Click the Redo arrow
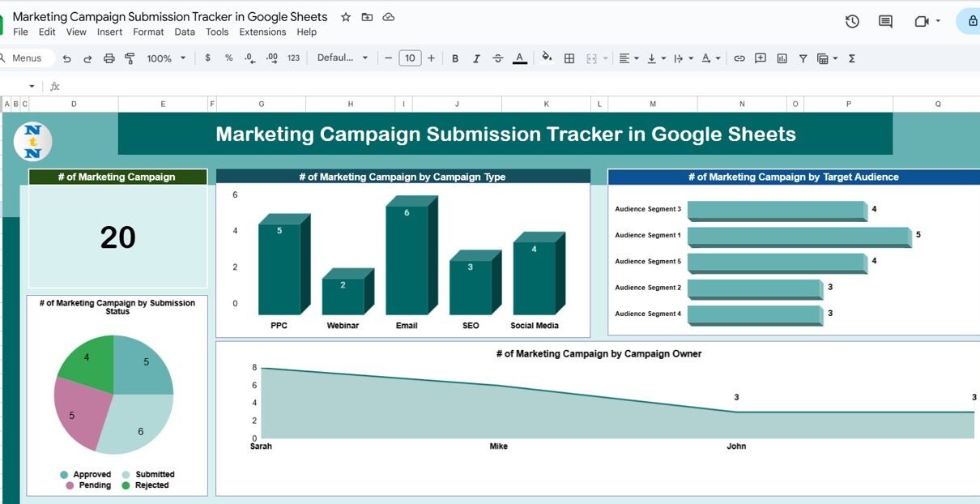The width and height of the screenshot is (980, 504). (x=87, y=58)
